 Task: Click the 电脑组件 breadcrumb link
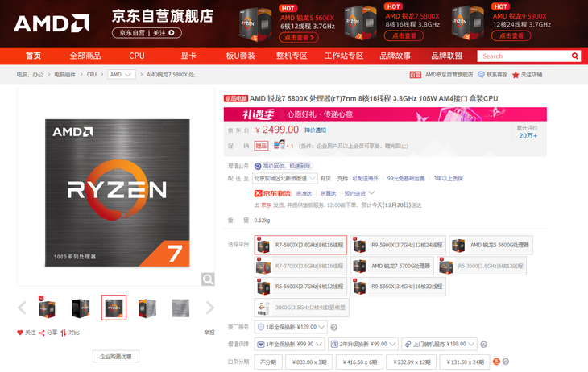tap(64, 75)
